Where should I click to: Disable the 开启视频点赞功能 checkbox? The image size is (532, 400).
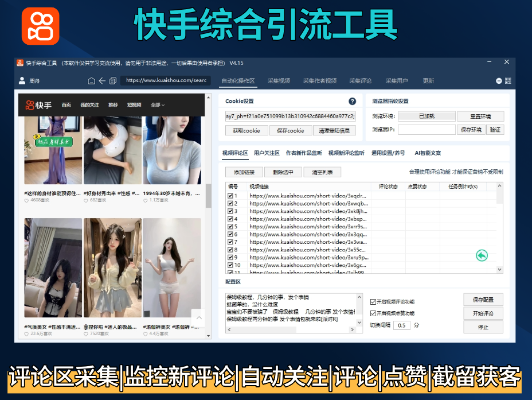click(x=372, y=313)
